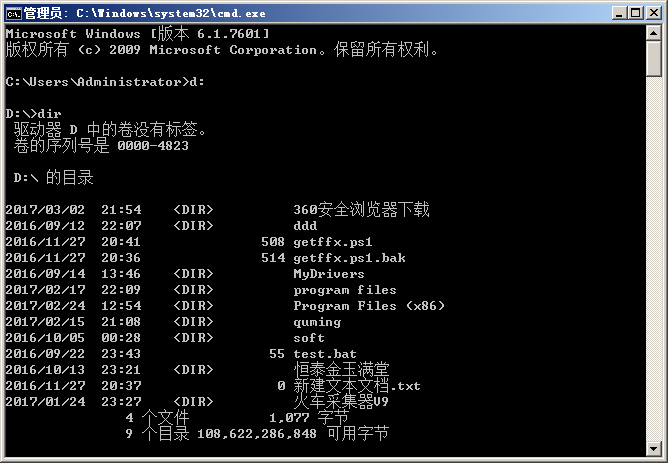Select the soft directory entry
Screen dimensions: 668x463
coord(309,338)
